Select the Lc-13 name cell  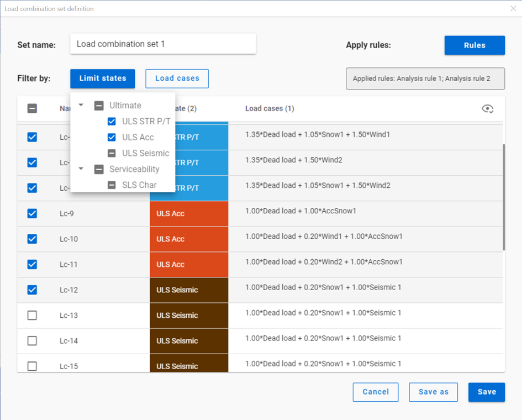pyautogui.click(x=69, y=316)
